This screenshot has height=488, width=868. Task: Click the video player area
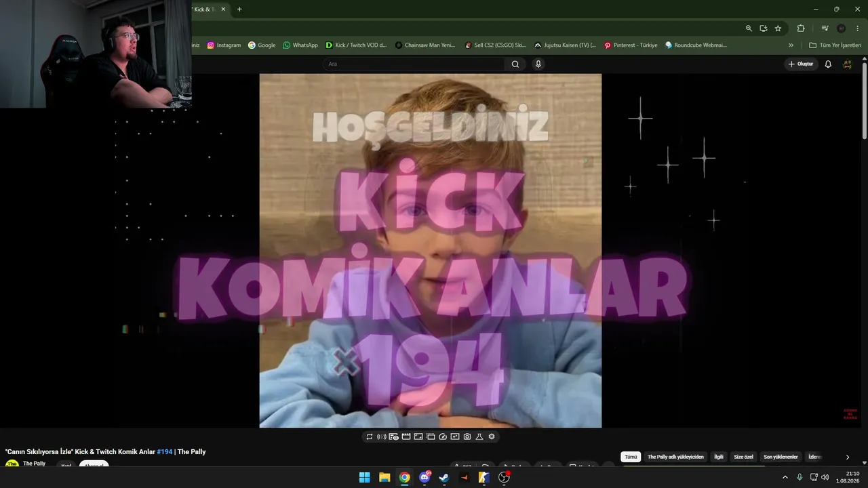tap(430, 251)
